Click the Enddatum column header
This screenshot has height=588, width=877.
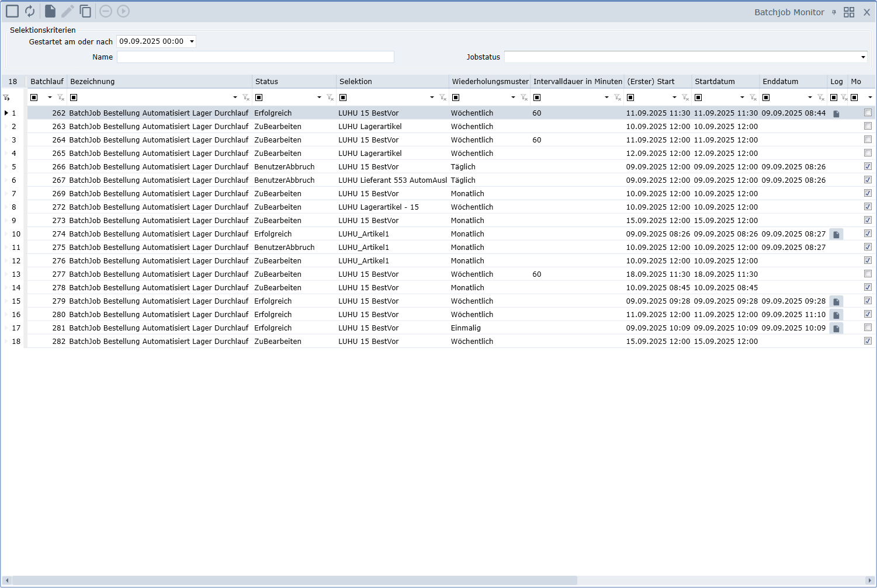click(780, 82)
